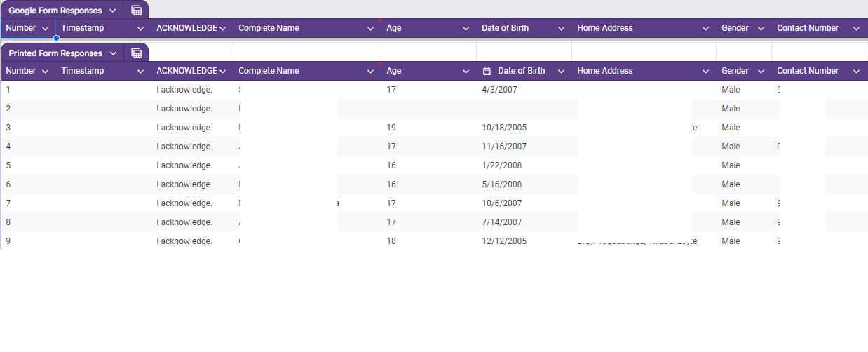Viewport: 868px width, 352px height.
Task: Open Gender column dropdown in Printed Form table
Action: 761,71
